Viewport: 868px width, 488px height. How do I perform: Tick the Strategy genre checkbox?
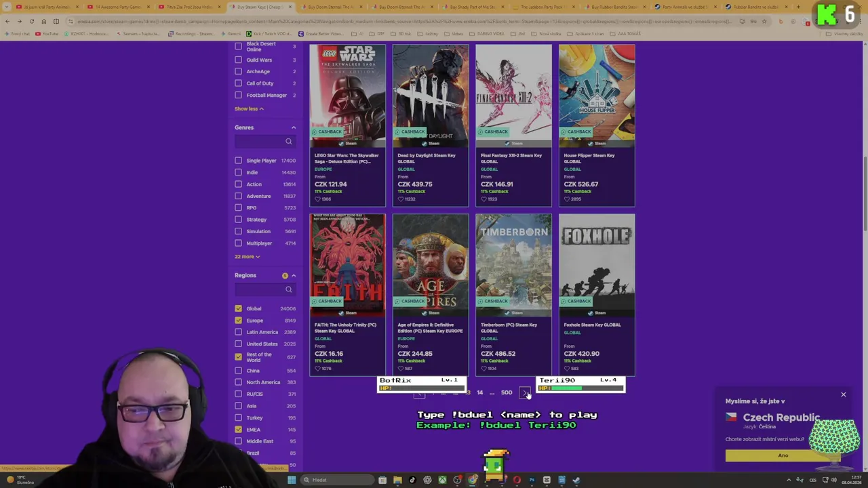(x=238, y=220)
